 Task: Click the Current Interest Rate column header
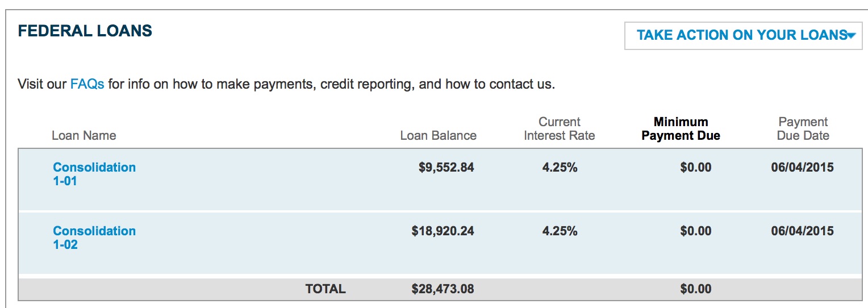pyautogui.click(x=559, y=128)
